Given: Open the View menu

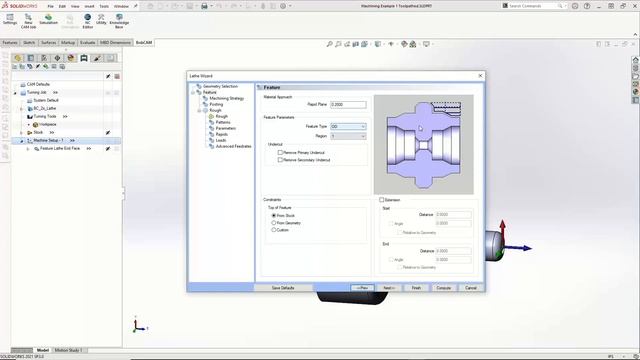Looking at the screenshot, I should [75, 7].
